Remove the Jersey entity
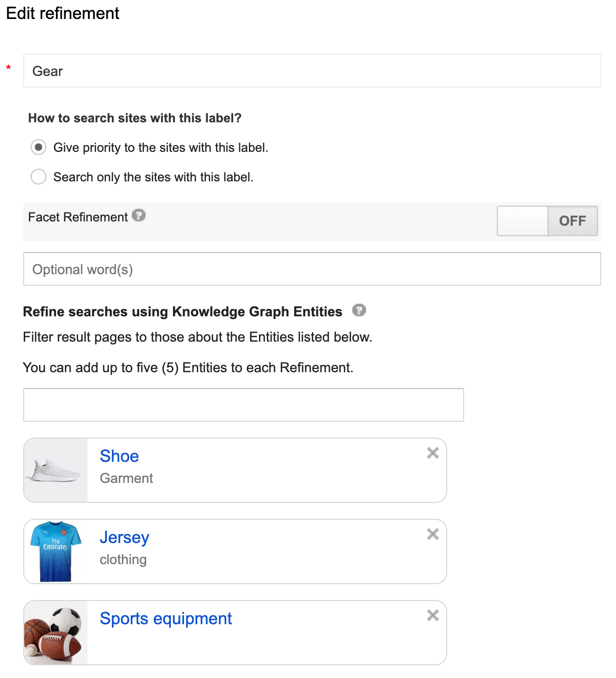Viewport: 616px width, 678px height. point(433,534)
